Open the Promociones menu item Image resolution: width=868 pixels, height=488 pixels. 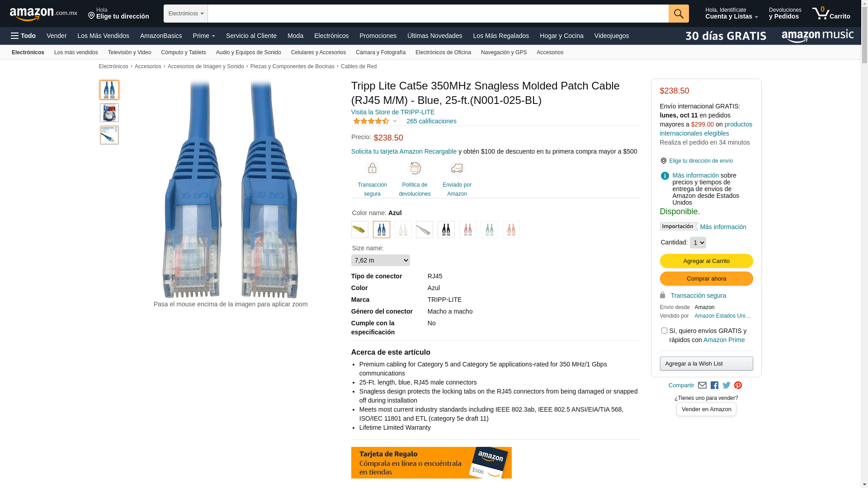[x=378, y=36]
